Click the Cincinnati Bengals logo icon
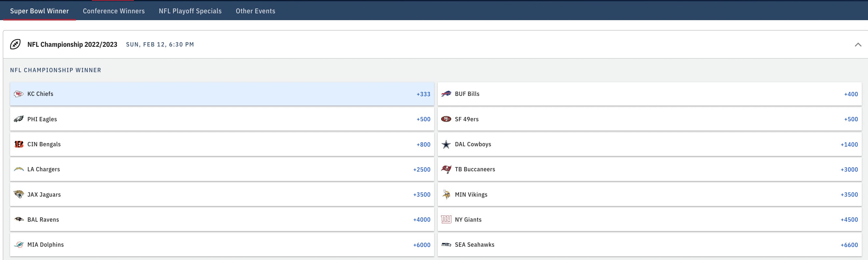868x260 pixels. (x=19, y=144)
